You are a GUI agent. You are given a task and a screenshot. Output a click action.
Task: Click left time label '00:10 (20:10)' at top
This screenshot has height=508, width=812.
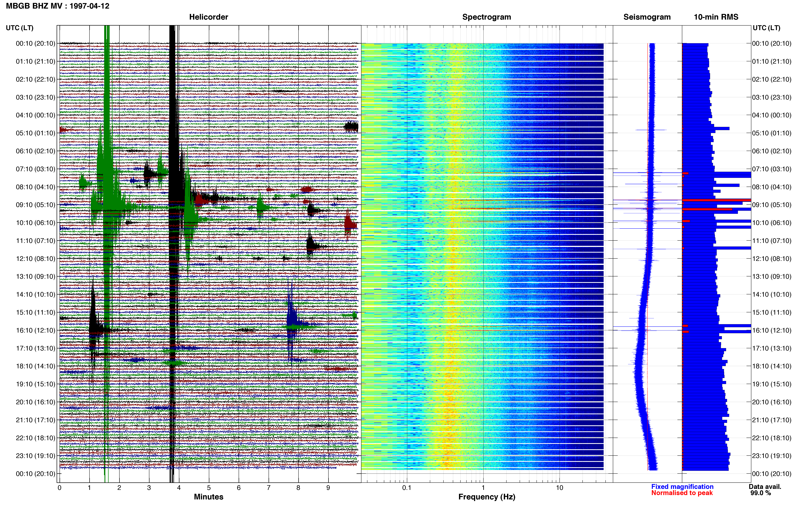[35, 43]
